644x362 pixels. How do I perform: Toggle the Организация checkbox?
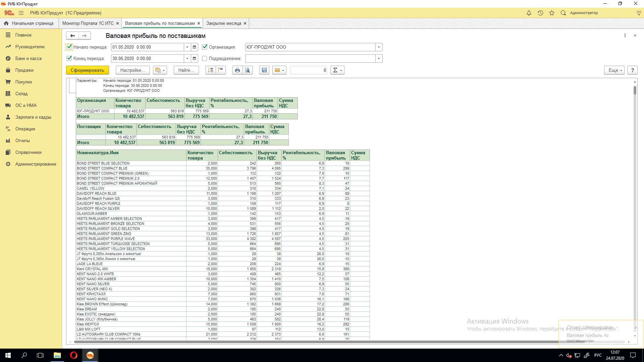(205, 47)
